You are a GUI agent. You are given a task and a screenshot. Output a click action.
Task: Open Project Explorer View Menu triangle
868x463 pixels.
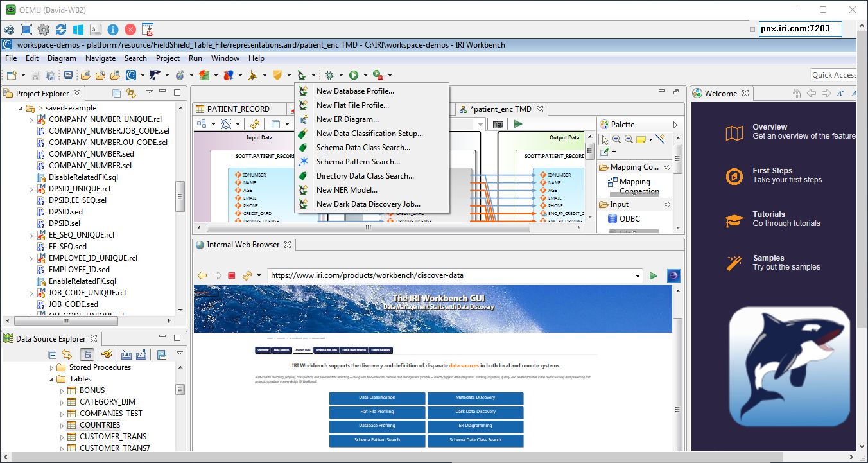[x=150, y=92]
